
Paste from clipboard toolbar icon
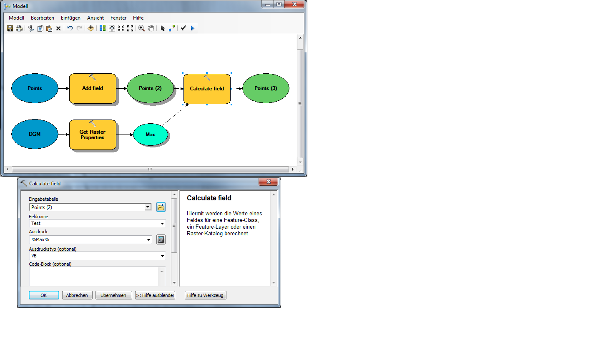(x=49, y=28)
